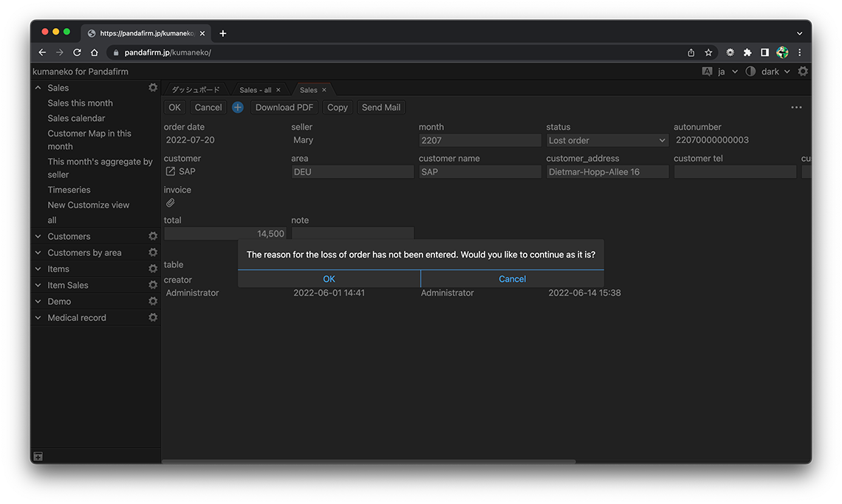This screenshot has width=842, height=504.
Task: Collapse the Sales sidebar section
Action: tap(38, 88)
